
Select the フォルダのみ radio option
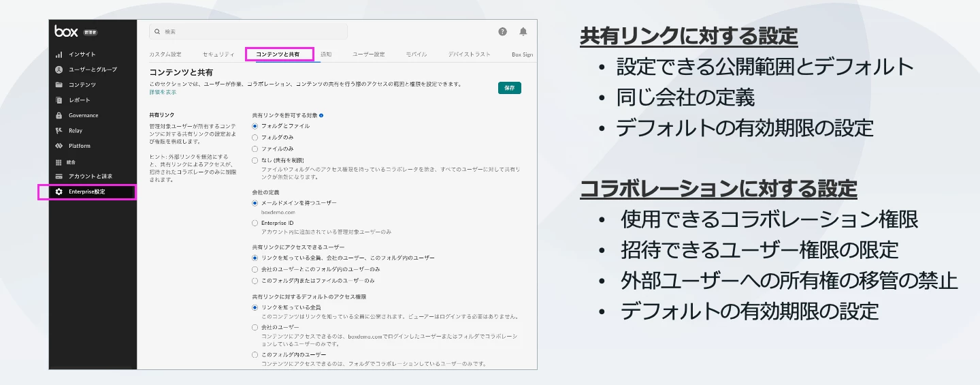pyautogui.click(x=255, y=137)
